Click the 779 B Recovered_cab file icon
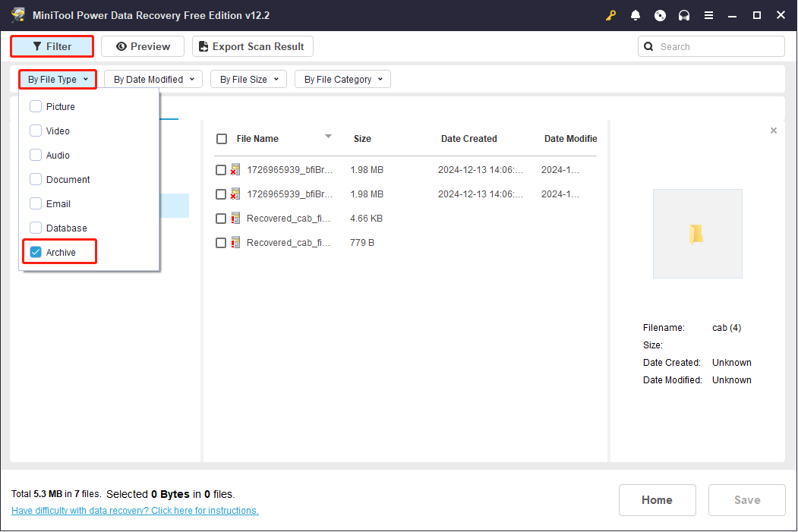 pyautogui.click(x=235, y=243)
